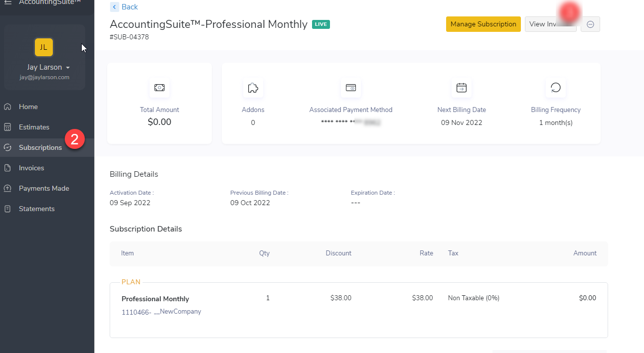Click the Manage Subscription button
This screenshot has height=353, width=644.
[483, 24]
